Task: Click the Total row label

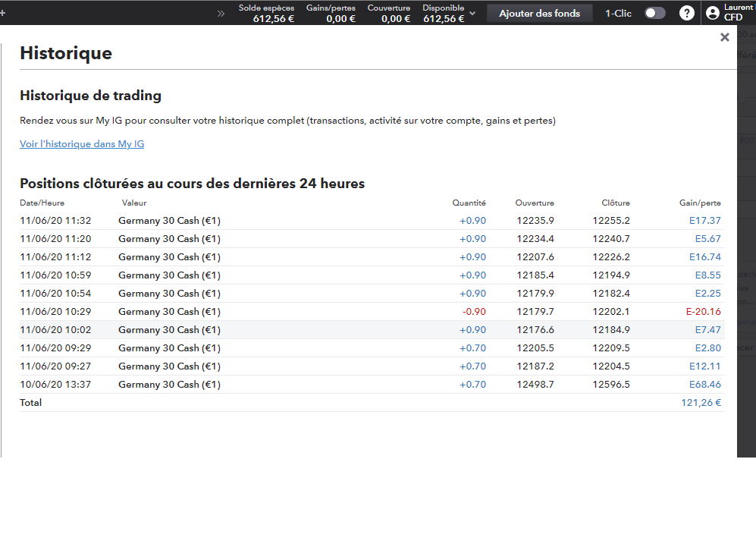Action: pyautogui.click(x=30, y=403)
